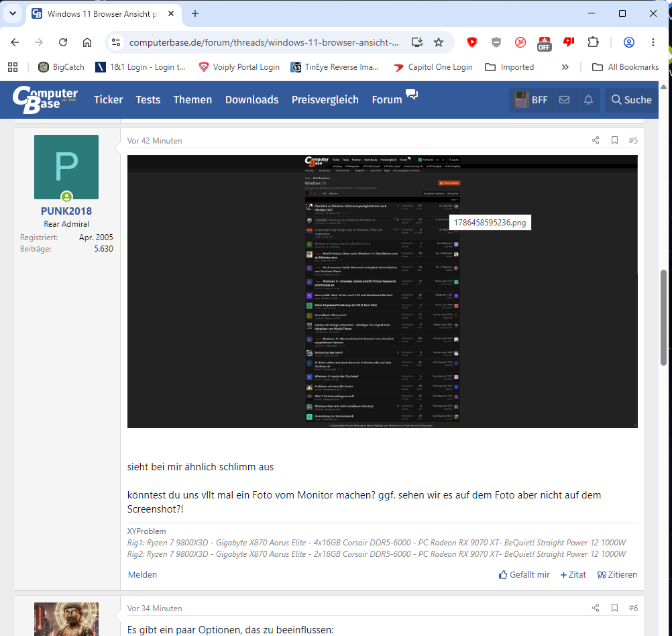Enlarge the attached forum screenshot image
The image size is (672, 636).
(382, 291)
